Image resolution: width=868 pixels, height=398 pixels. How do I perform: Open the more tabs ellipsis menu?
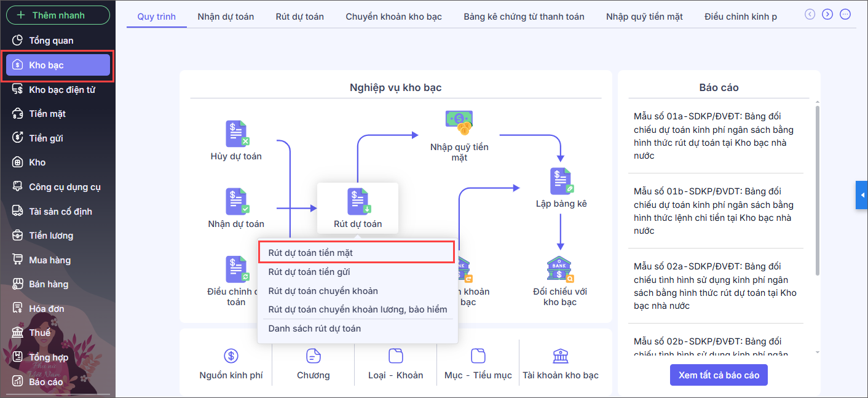[x=845, y=14]
